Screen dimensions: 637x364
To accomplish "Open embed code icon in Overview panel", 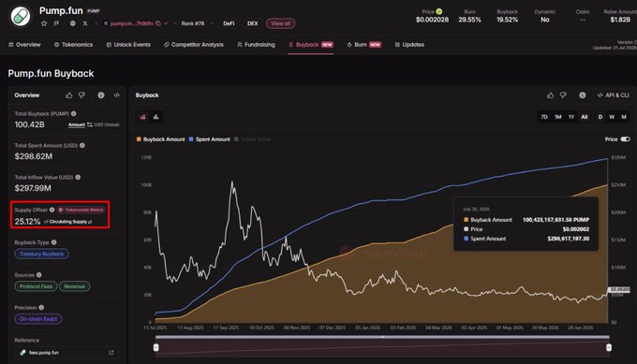I will pos(116,95).
